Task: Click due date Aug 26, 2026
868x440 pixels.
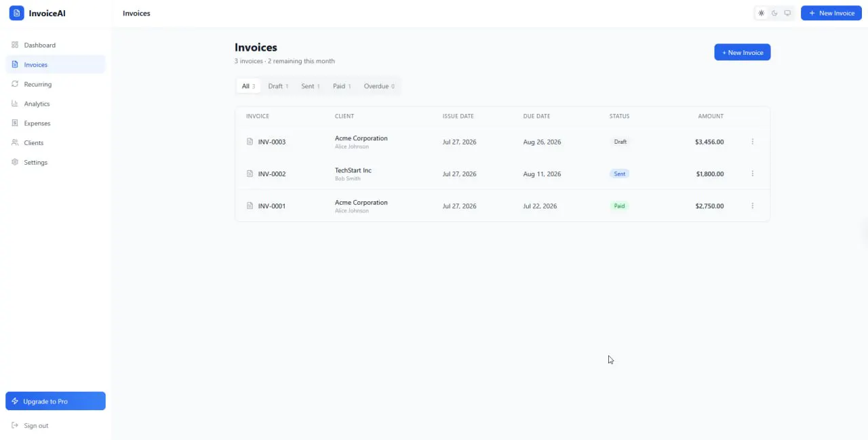Action: pyautogui.click(x=542, y=142)
